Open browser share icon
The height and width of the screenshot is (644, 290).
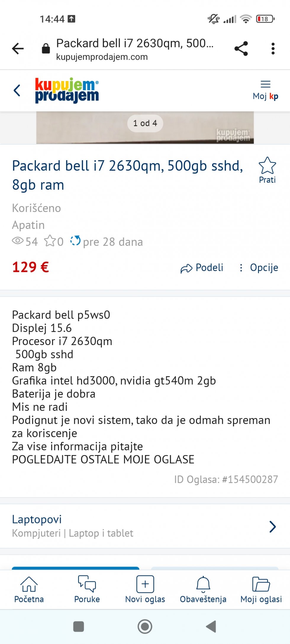[x=241, y=48]
